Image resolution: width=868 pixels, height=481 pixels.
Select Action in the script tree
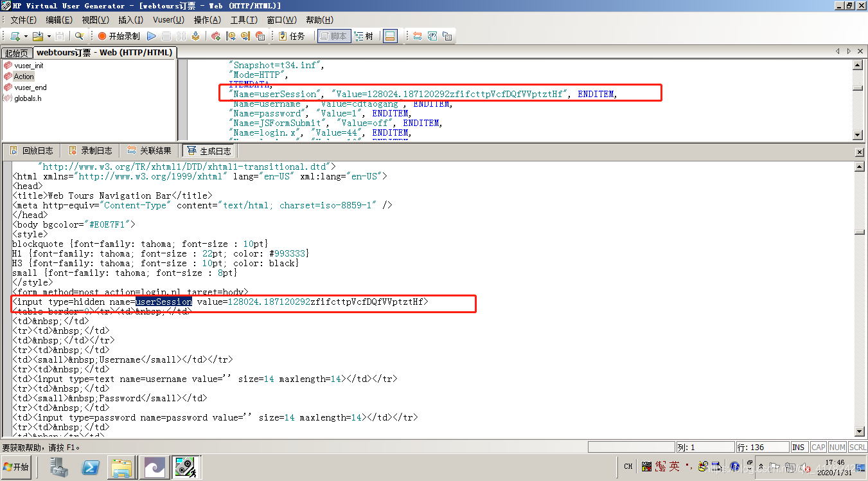pos(24,77)
